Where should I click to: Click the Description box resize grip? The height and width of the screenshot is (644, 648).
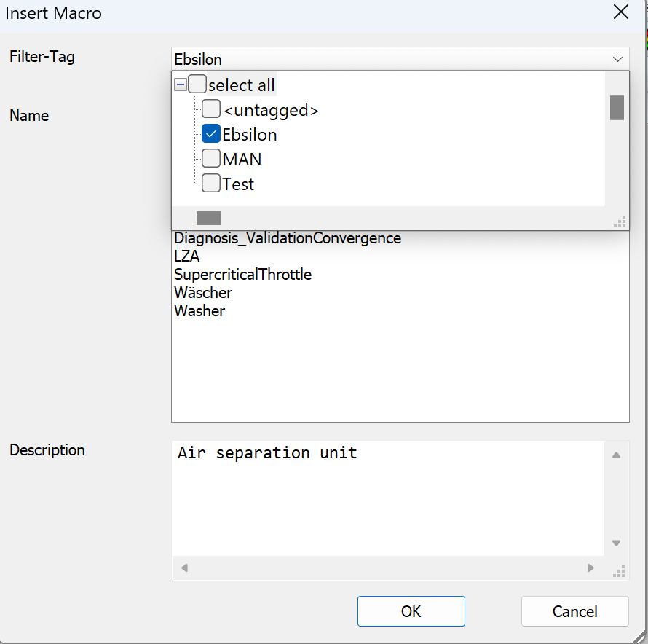click(x=619, y=571)
